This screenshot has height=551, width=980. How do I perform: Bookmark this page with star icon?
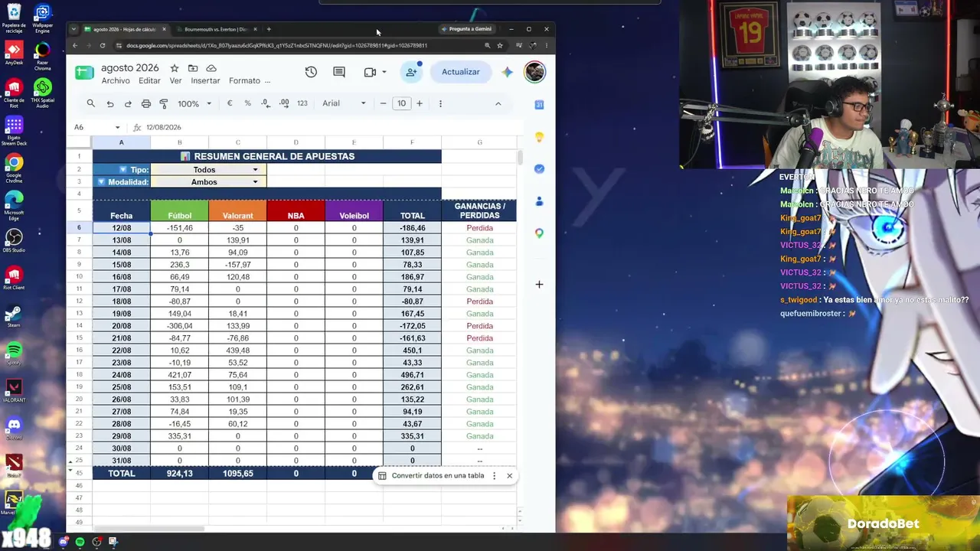tap(500, 45)
